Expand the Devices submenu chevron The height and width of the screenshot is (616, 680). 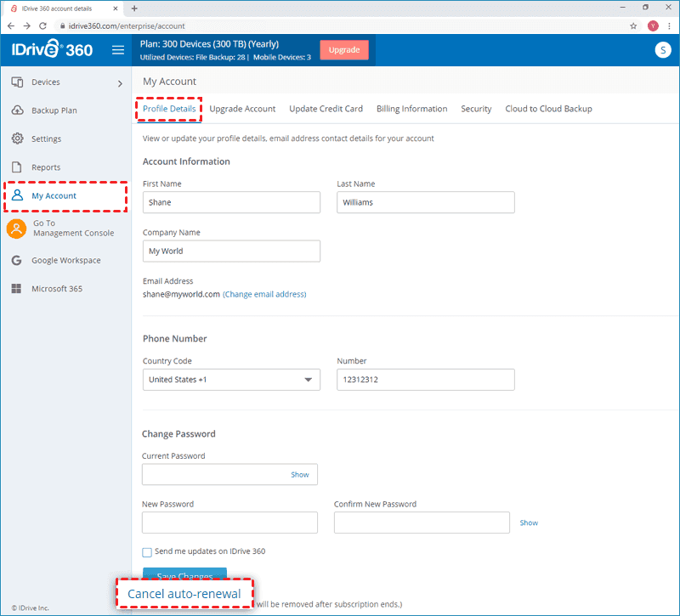click(x=120, y=83)
